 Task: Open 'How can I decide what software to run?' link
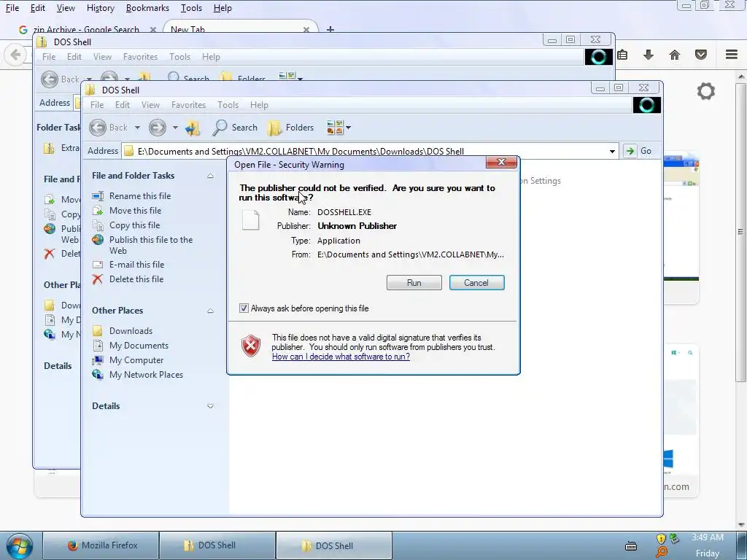click(x=341, y=357)
